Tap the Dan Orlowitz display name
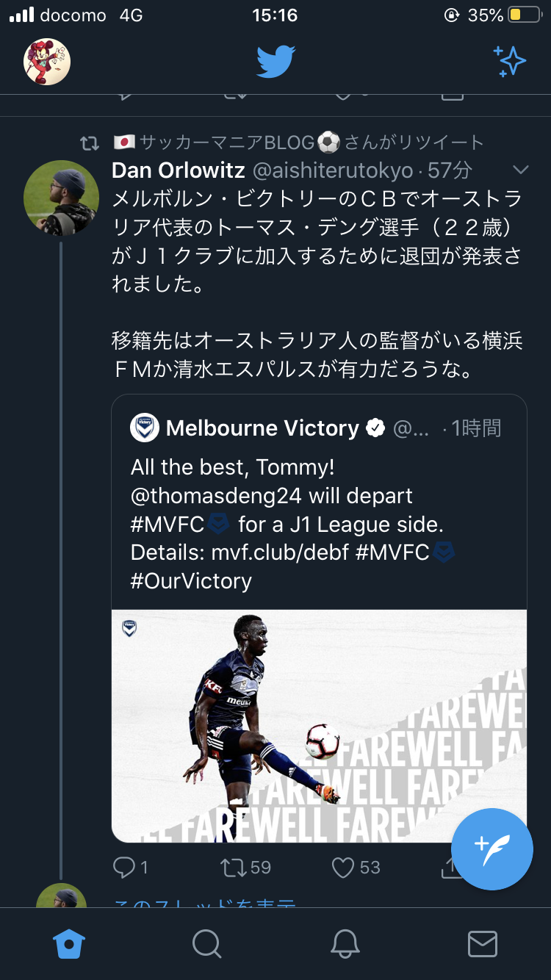551x980 pixels. tap(179, 170)
